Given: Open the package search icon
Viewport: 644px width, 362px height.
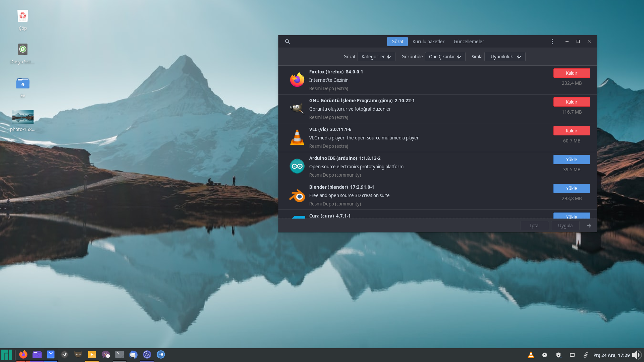Looking at the screenshot, I should coord(287,42).
